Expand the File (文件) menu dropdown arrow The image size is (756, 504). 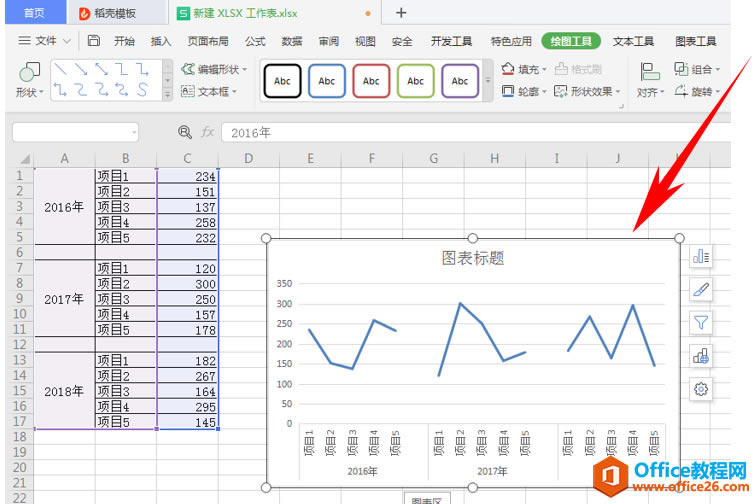pyautogui.click(x=67, y=41)
